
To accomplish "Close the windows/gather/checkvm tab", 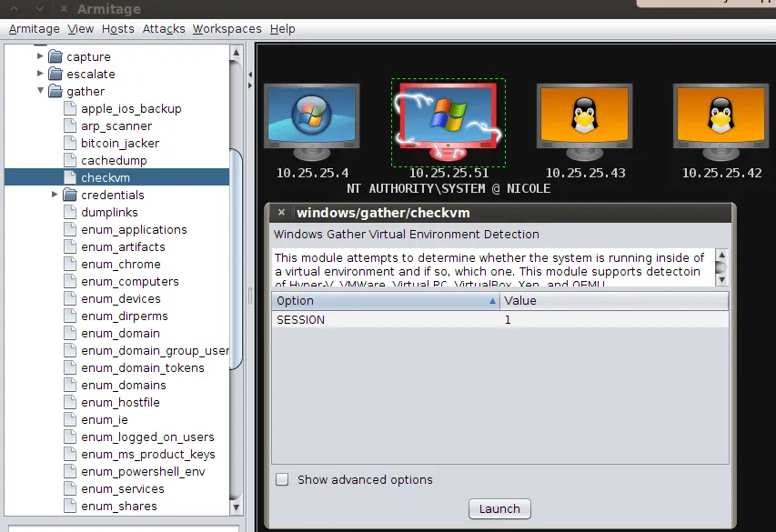I will point(281,213).
